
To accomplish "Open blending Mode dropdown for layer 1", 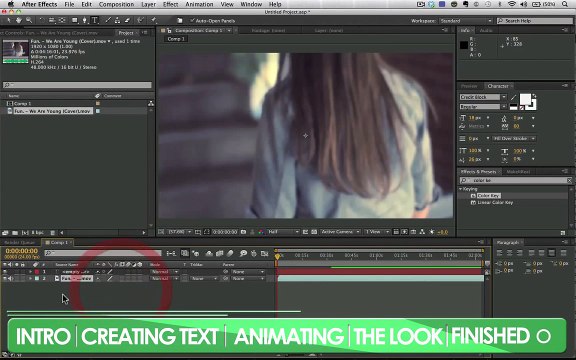I will click(164, 272).
